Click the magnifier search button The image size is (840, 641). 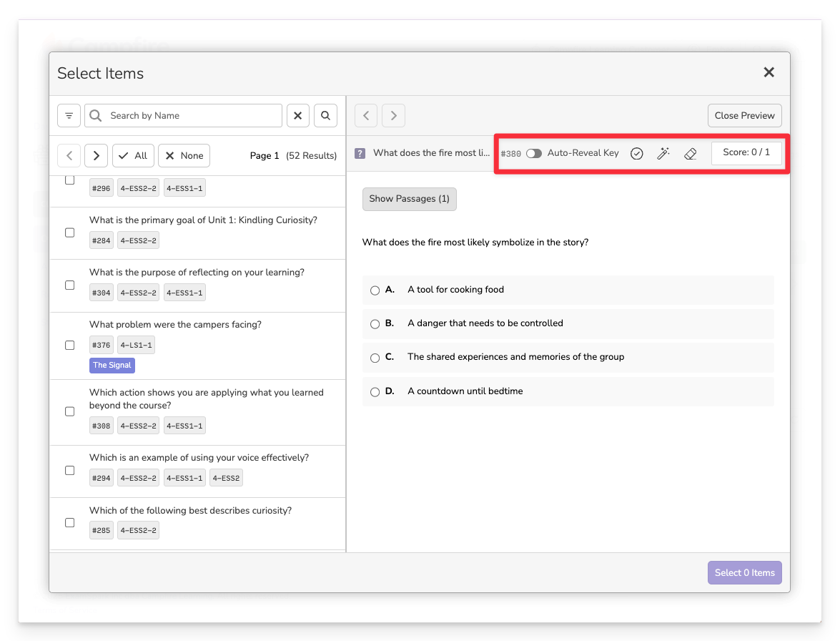[x=325, y=116]
